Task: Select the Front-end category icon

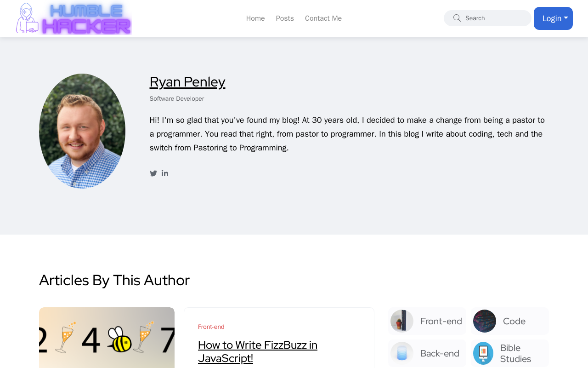Action: (x=402, y=321)
